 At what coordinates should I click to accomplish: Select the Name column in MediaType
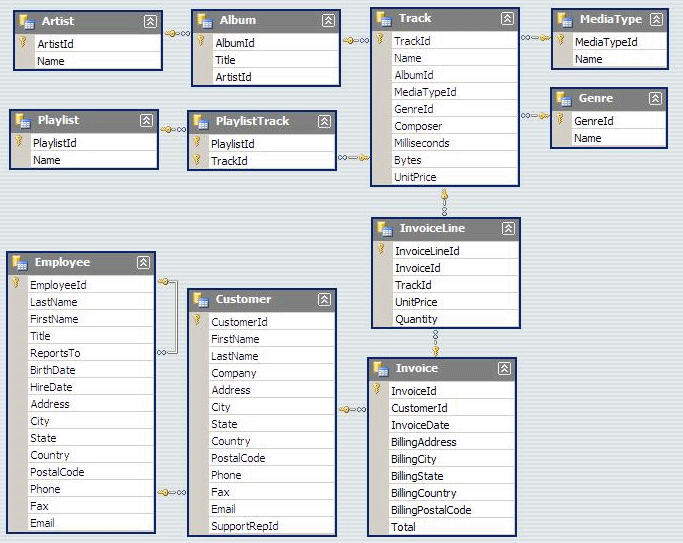click(x=619, y=59)
